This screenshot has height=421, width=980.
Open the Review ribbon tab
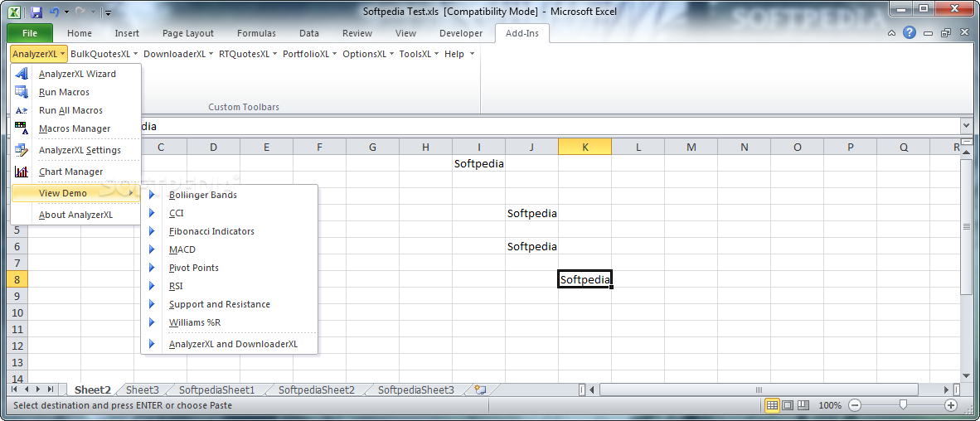[357, 33]
